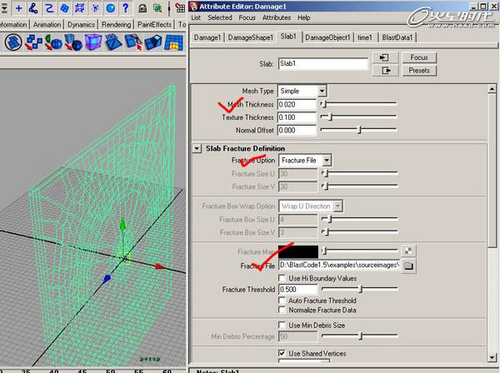The image size is (500, 373).
Task: Click the snap to curves icon
Action: click(33, 8)
